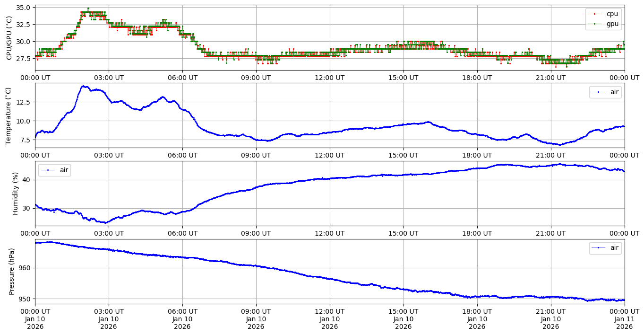Click the air temperature peak near 02:00 UT
644x335 pixels.
(x=83, y=86)
